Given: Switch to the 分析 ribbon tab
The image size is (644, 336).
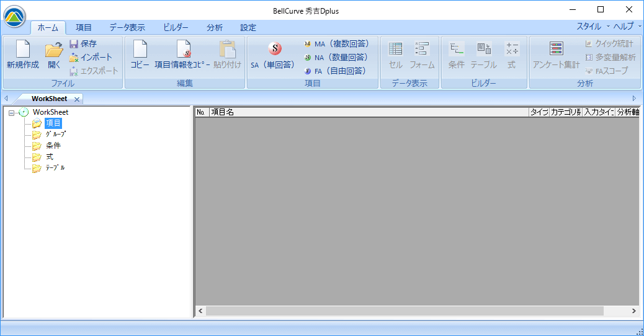Looking at the screenshot, I should point(215,27).
